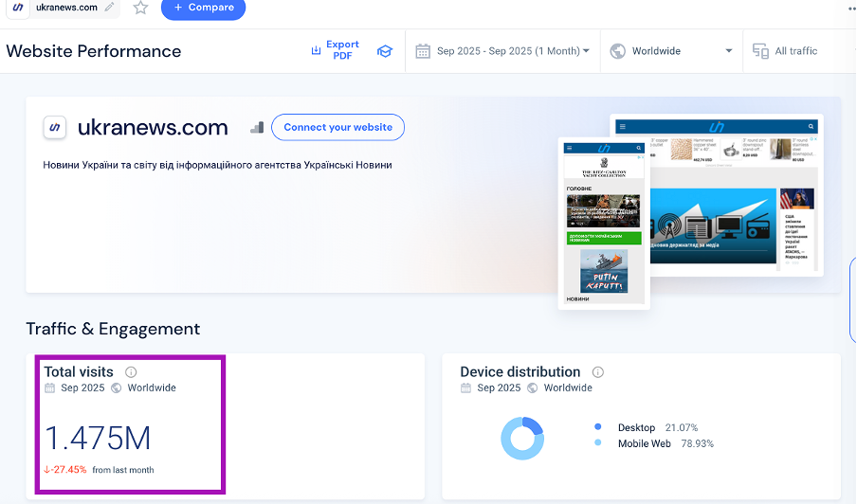This screenshot has height=504, width=857.
Task: Click the Export PDF download icon
Action: (x=316, y=51)
